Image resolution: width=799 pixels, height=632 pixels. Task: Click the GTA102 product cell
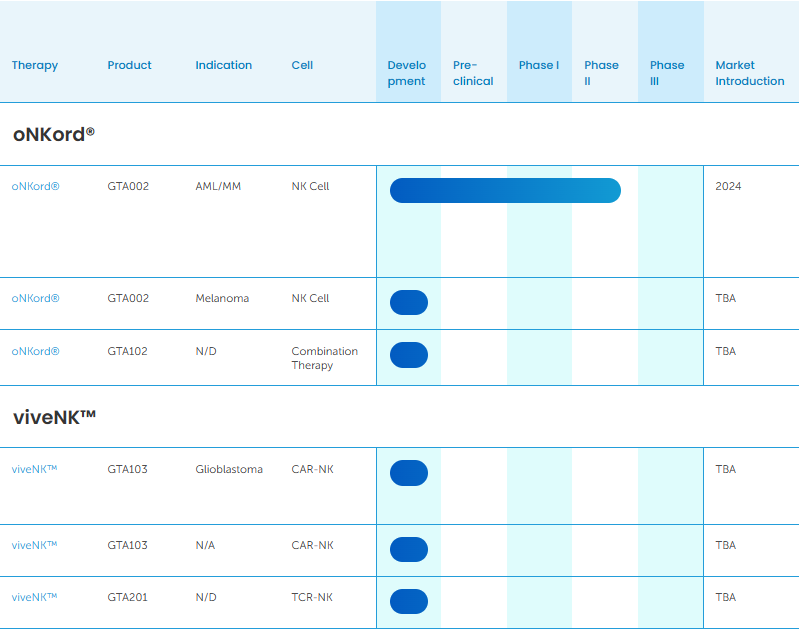tap(127, 351)
